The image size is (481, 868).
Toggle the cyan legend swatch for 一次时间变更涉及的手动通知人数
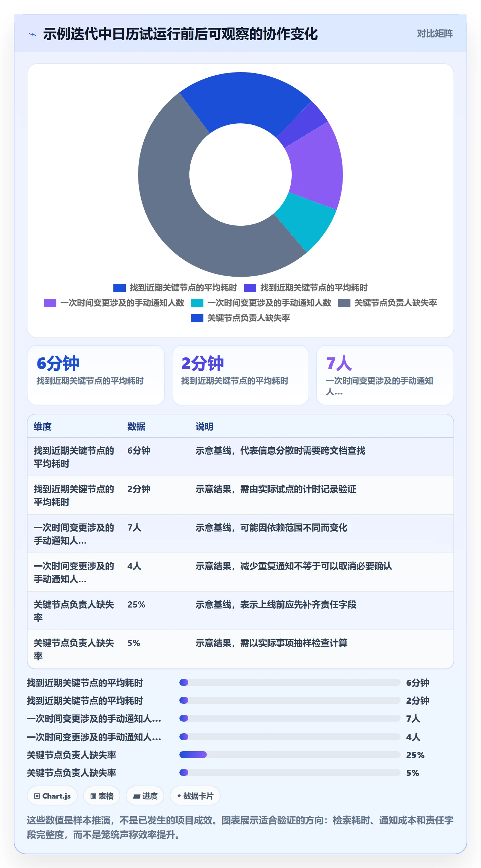(x=197, y=303)
